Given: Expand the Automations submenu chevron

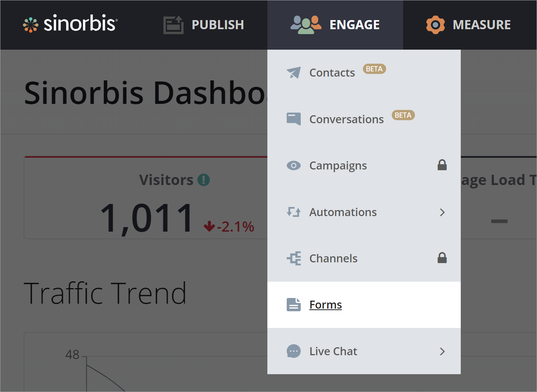Looking at the screenshot, I should click(442, 212).
